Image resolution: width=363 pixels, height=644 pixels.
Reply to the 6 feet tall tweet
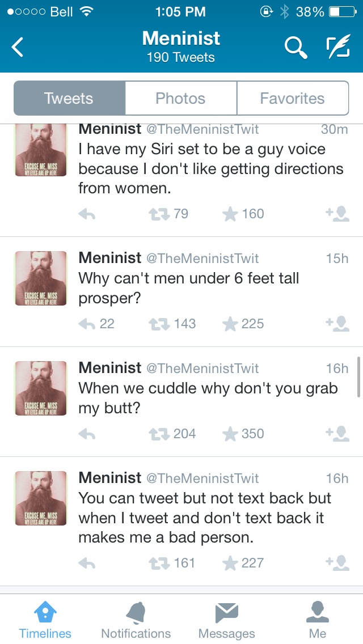click(x=87, y=324)
